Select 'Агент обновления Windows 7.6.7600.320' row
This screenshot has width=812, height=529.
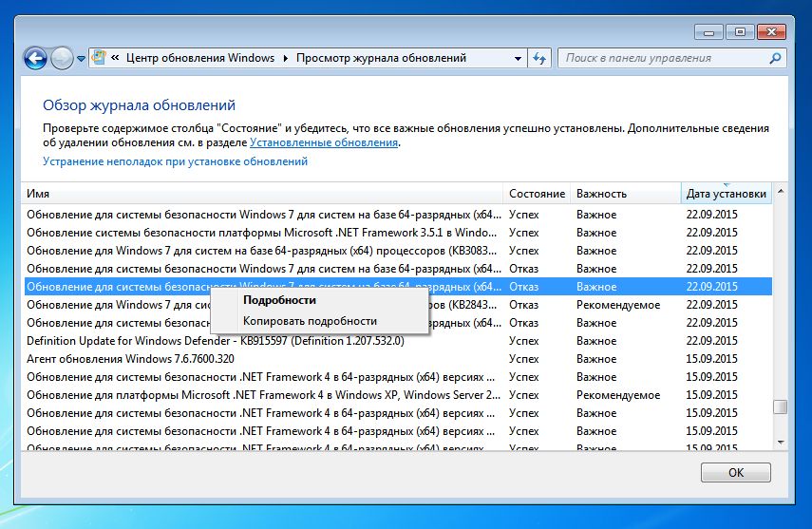tap(398, 359)
